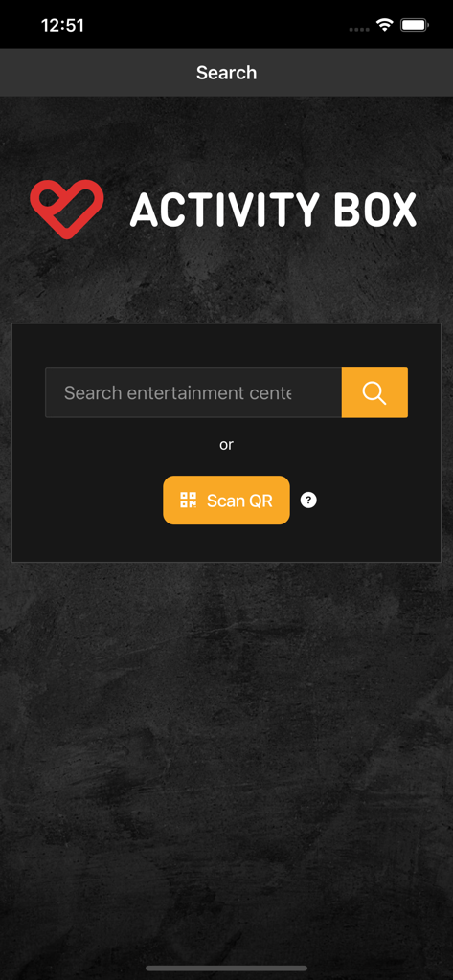453x980 pixels.
Task: Tap the 'or' separator text
Action: click(x=226, y=444)
